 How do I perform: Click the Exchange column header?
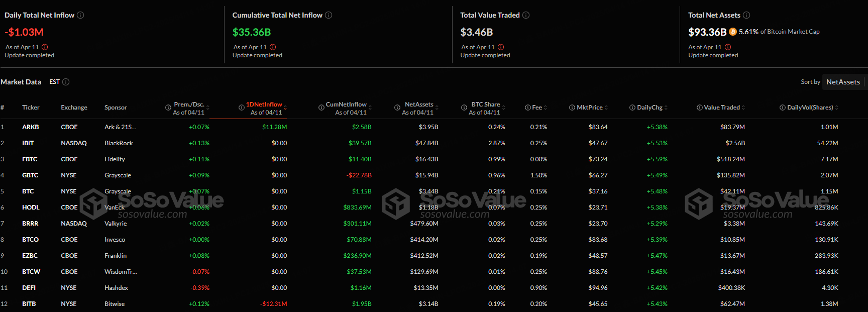pyautogui.click(x=74, y=108)
